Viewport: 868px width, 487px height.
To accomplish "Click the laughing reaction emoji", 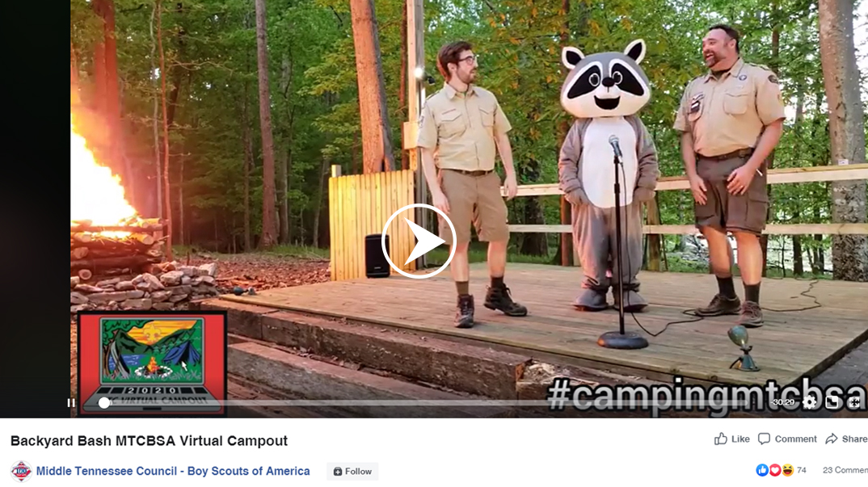I will pos(787,470).
